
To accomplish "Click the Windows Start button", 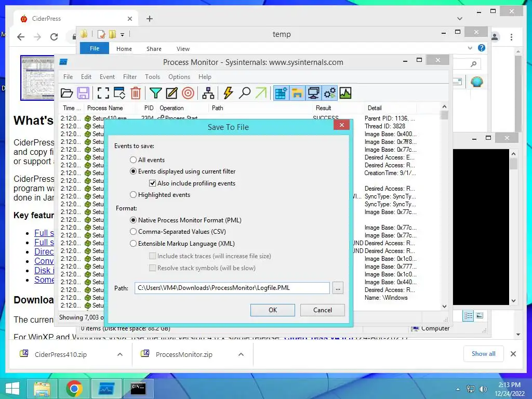I will (x=12, y=389).
